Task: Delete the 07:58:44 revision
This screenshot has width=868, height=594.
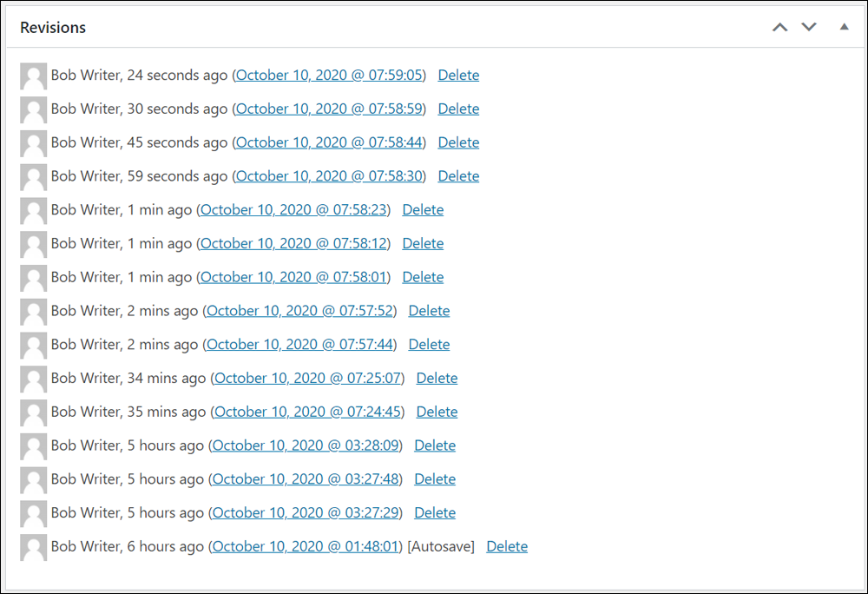Action: (x=458, y=142)
